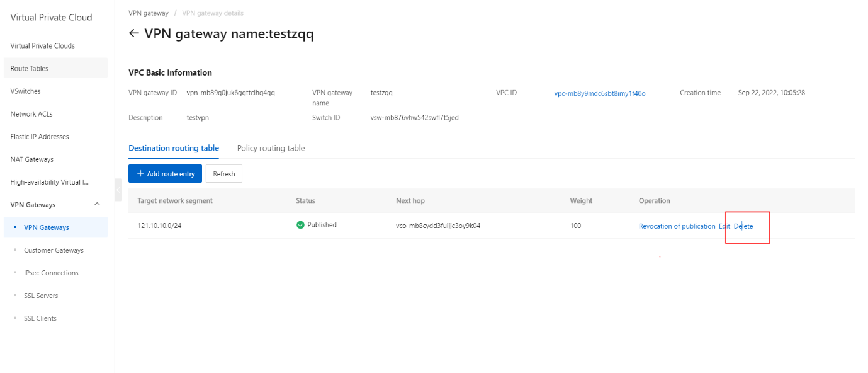Open the Policy routing table tab
The height and width of the screenshot is (373, 868).
[271, 148]
